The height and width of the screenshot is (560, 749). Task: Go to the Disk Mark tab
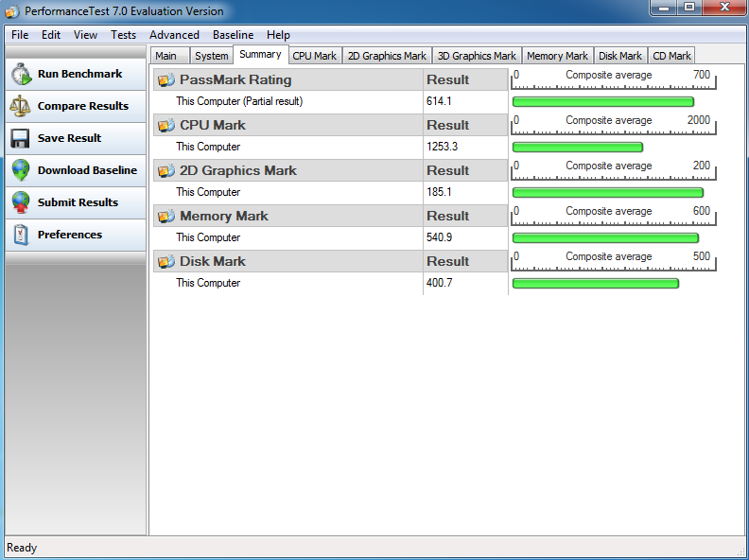620,56
